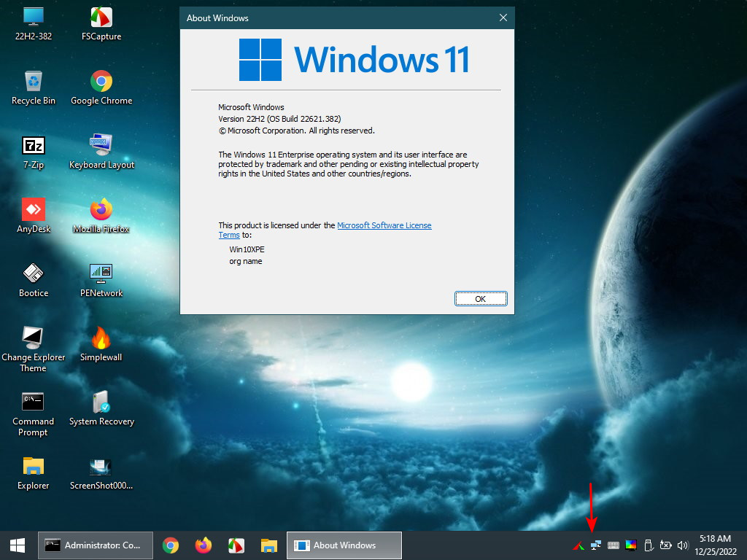The image size is (747, 560).
Task: Confirm the About Windows dialog with OK
Action: pyautogui.click(x=481, y=298)
